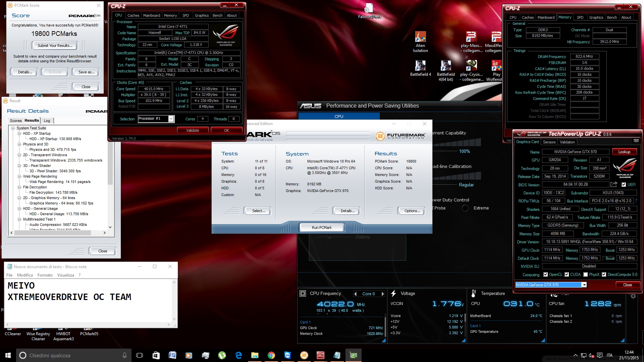The image size is (644, 362).
Task: Collapse the Physics and 3D tree node
Action: tap(19, 144)
